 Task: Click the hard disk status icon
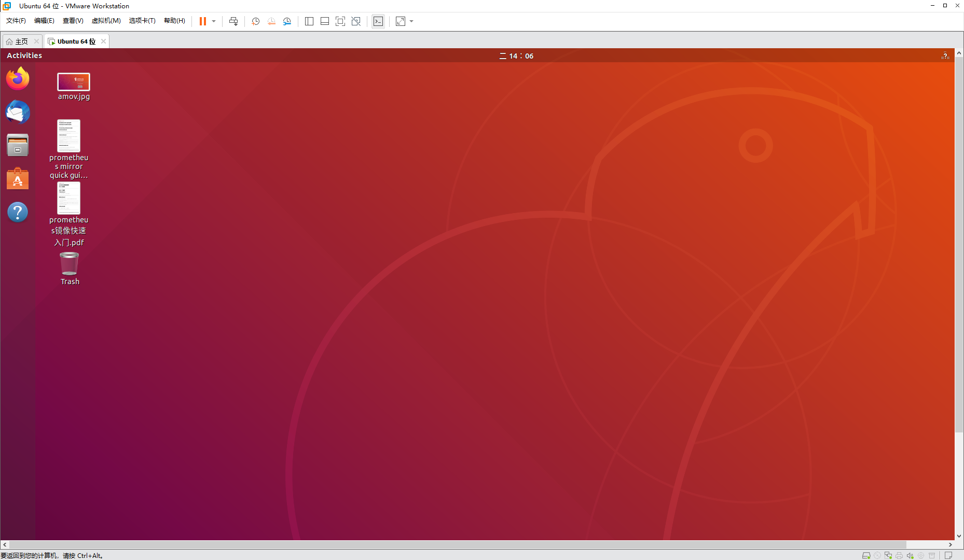[866, 555]
